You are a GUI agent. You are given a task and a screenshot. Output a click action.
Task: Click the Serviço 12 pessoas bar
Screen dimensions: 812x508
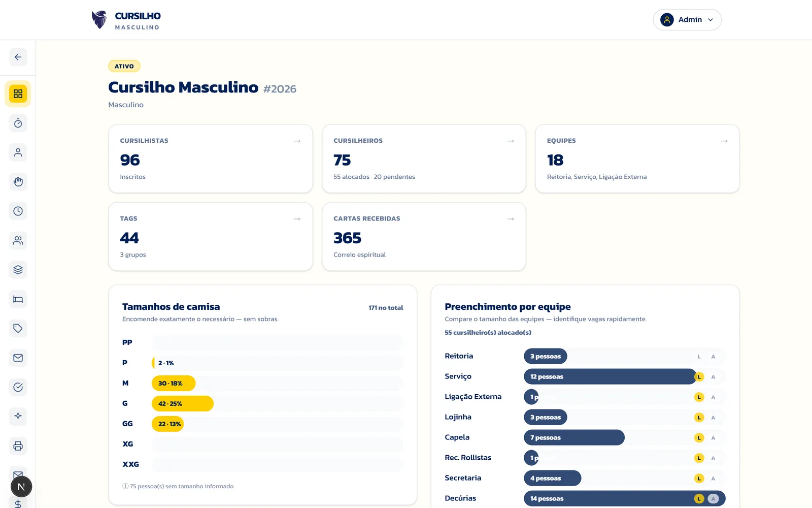coord(610,376)
